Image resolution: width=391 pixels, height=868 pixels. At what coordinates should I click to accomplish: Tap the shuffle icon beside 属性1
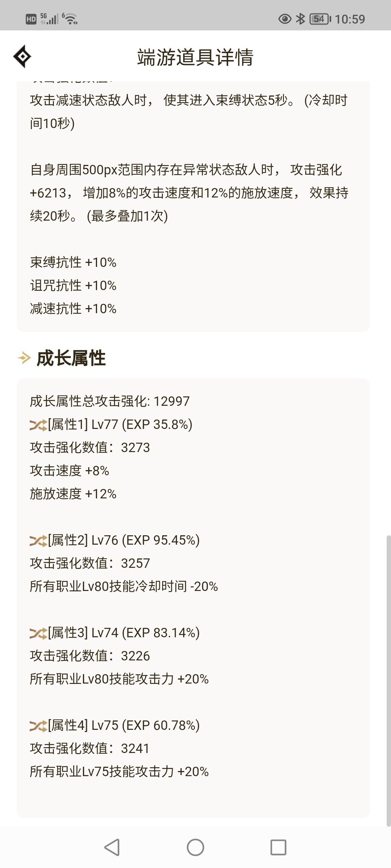click(38, 425)
